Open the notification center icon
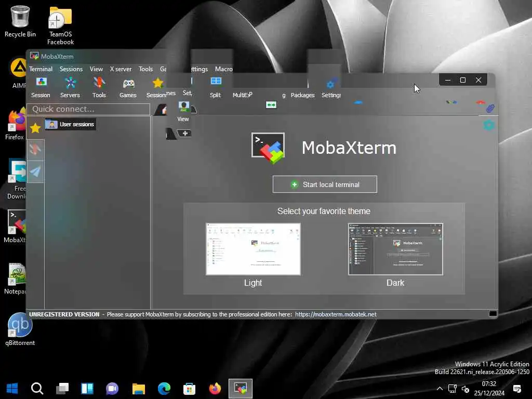Viewport: 532px width, 399px height. [517, 389]
